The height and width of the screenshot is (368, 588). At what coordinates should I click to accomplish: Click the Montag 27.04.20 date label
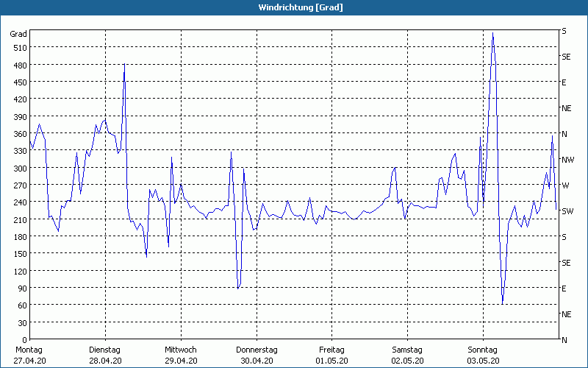[29, 355]
